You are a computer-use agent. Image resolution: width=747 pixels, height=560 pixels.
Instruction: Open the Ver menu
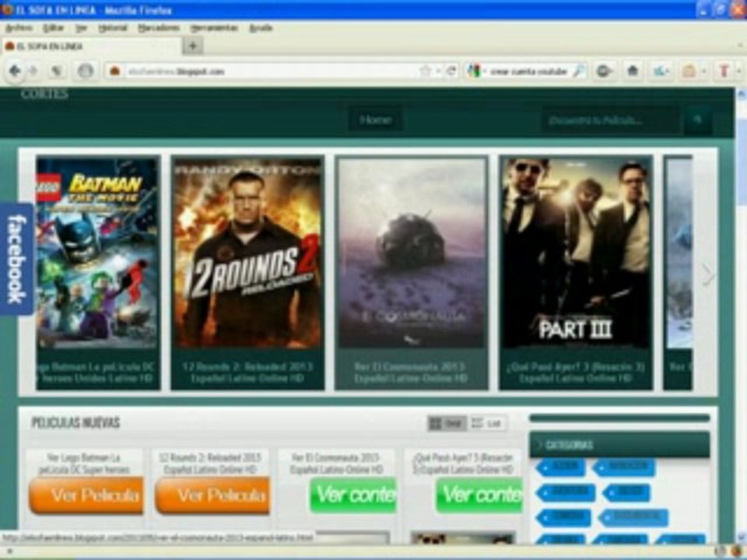82,28
